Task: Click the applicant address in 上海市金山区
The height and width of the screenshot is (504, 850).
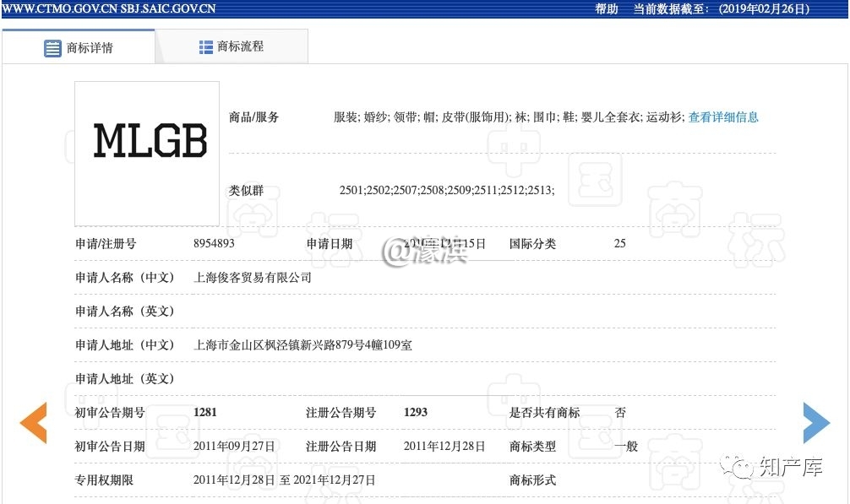Action: click(302, 344)
